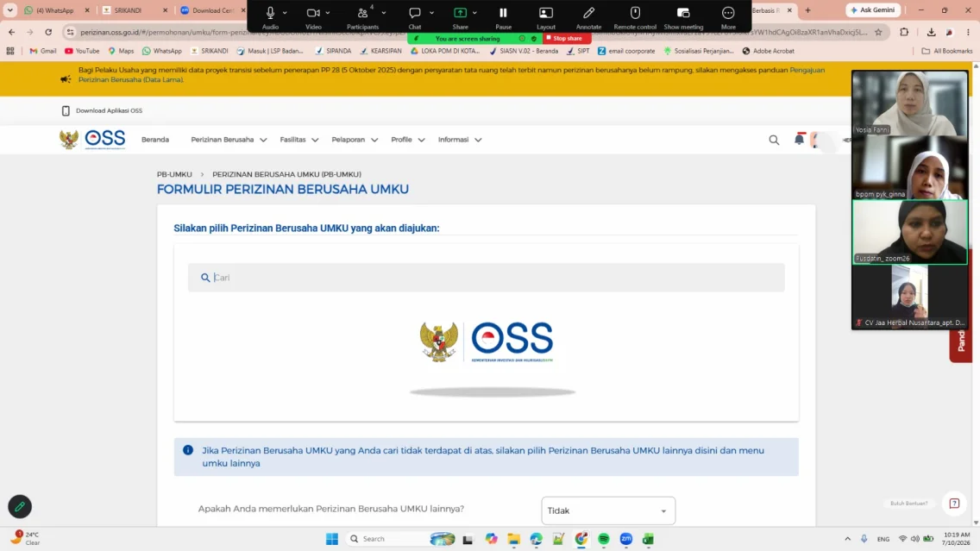The width and height of the screenshot is (980, 551).
Task: Open File Explorer from taskbar
Action: click(x=514, y=539)
